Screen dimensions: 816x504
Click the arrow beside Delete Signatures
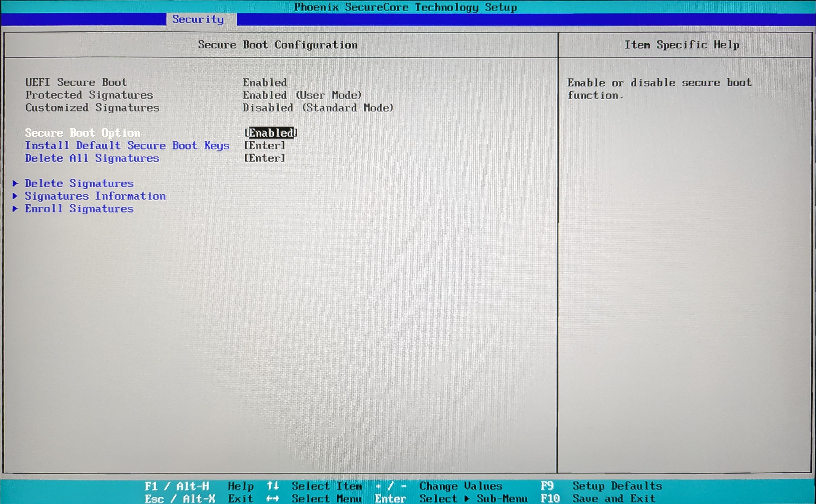[15, 183]
